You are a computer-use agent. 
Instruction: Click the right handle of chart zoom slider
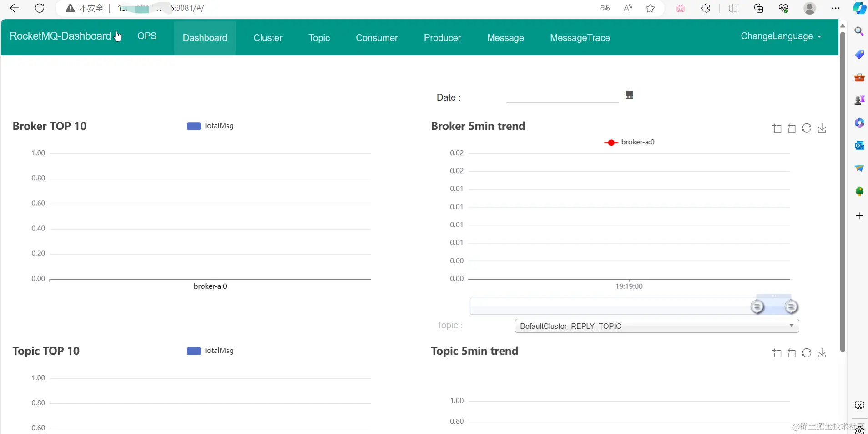pyautogui.click(x=792, y=307)
